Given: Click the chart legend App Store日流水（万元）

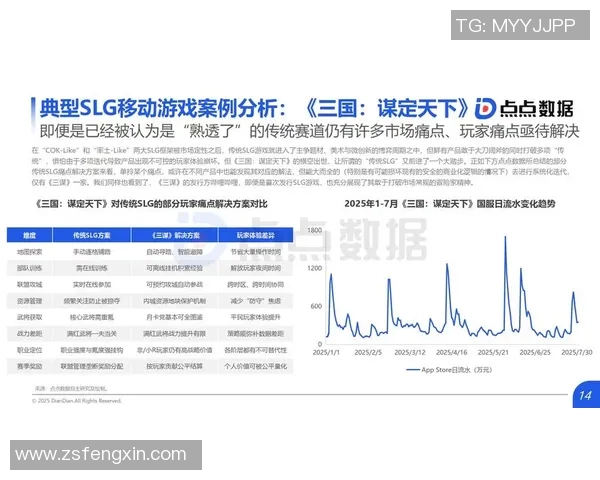Looking at the screenshot, I should pos(449,370).
